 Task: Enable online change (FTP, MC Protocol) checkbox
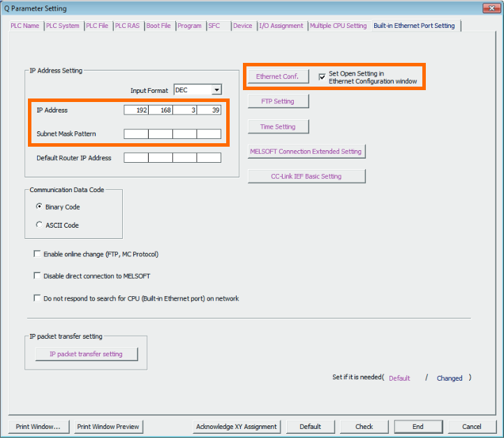click(x=37, y=254)
